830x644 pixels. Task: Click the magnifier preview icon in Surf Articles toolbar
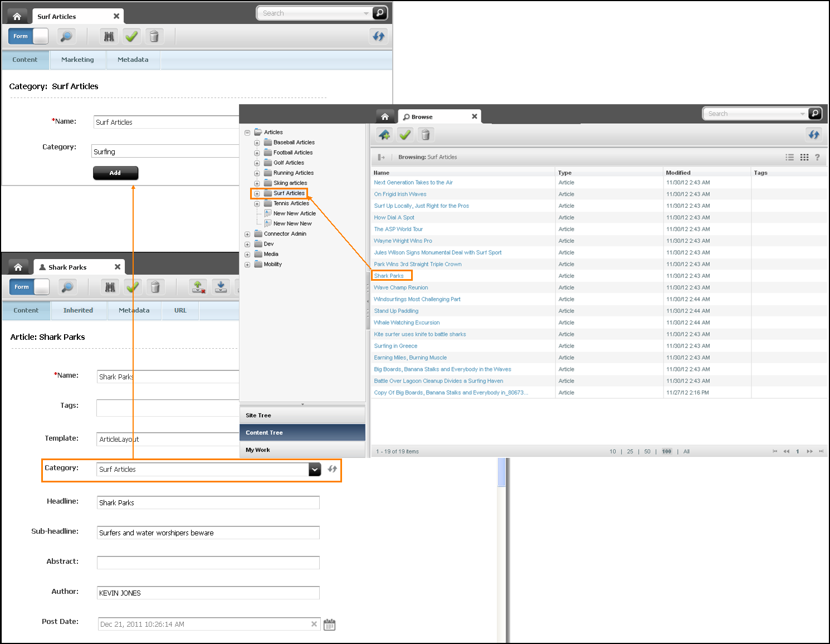click(66, 36)
